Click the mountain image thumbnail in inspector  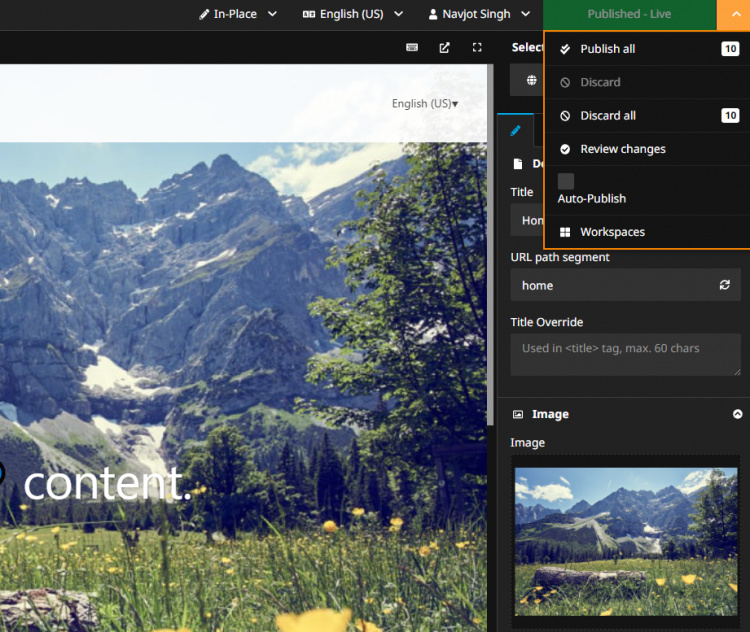tap(625, 540)
